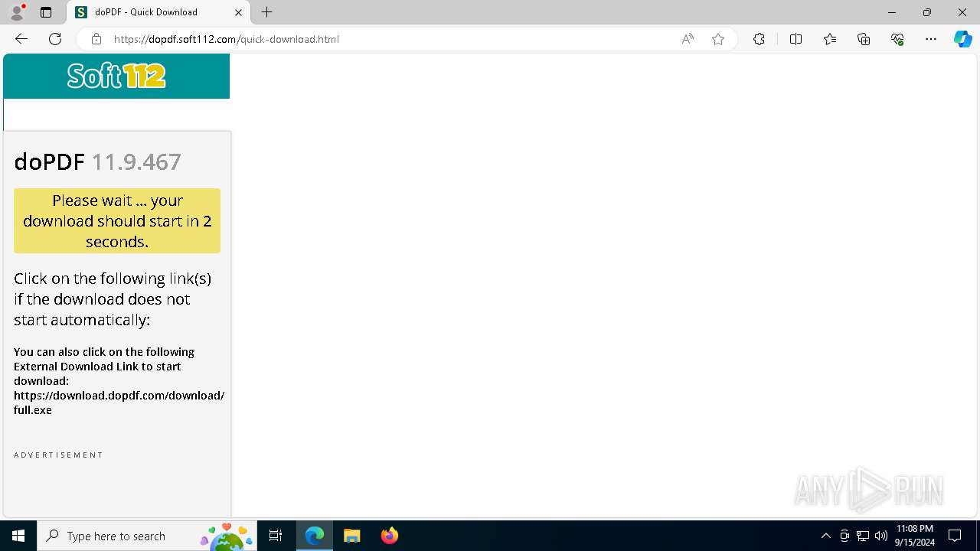Open the Extensions puzzle icon
The image size is (980, 551).
(x=759, y=39)
